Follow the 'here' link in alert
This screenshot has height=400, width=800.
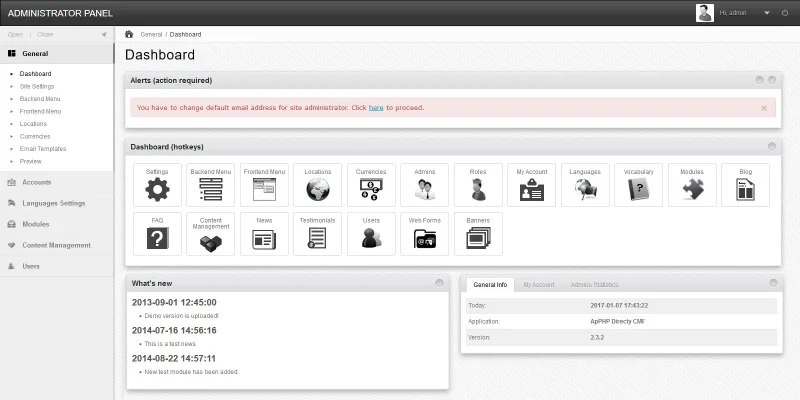click(376, 108)
